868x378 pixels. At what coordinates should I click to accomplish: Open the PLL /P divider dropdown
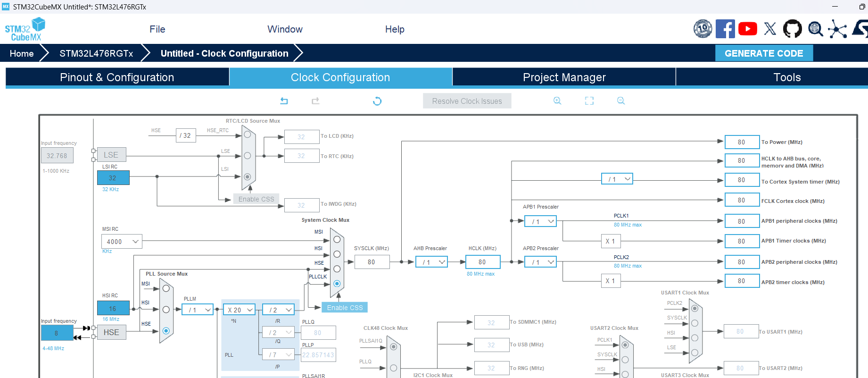pos(278,354)
